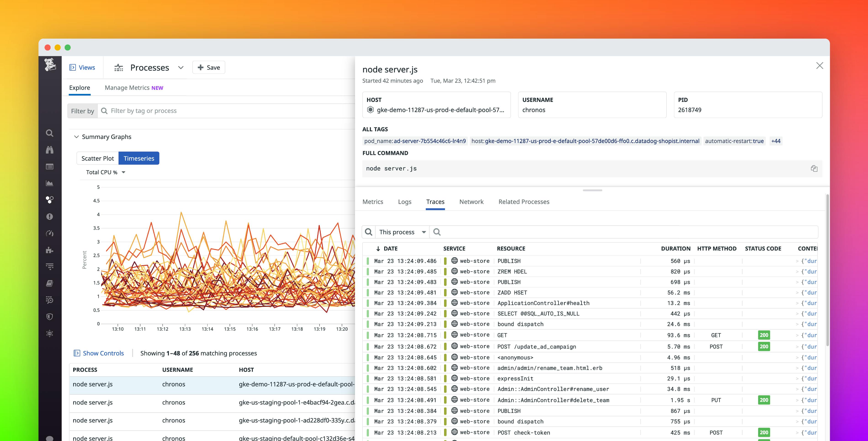Open Watchdog via the binoculars icon

point(50,150)
